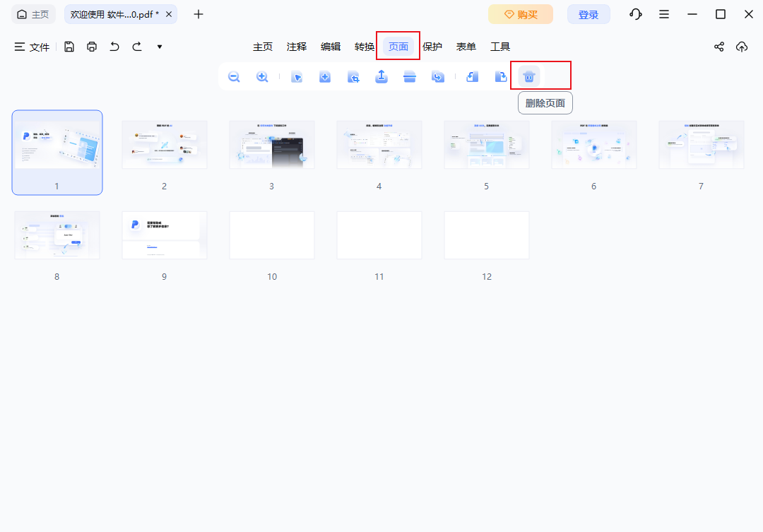Select page 9 thumbnail
Image resolution: width=763 pixels, height=532 pixels.
tap(165, 235)
